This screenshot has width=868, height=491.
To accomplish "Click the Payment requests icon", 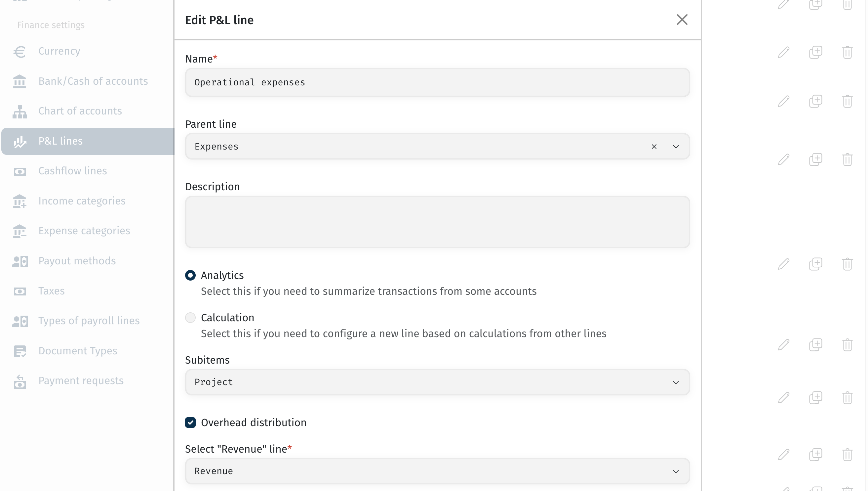I will [x=20, y=381].
